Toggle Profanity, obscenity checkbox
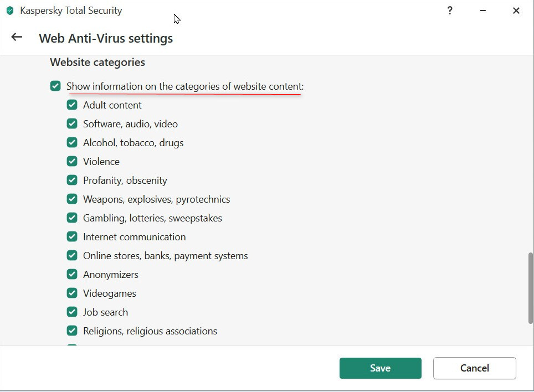This screenshot has height=392, width=534. coord(72,180)
